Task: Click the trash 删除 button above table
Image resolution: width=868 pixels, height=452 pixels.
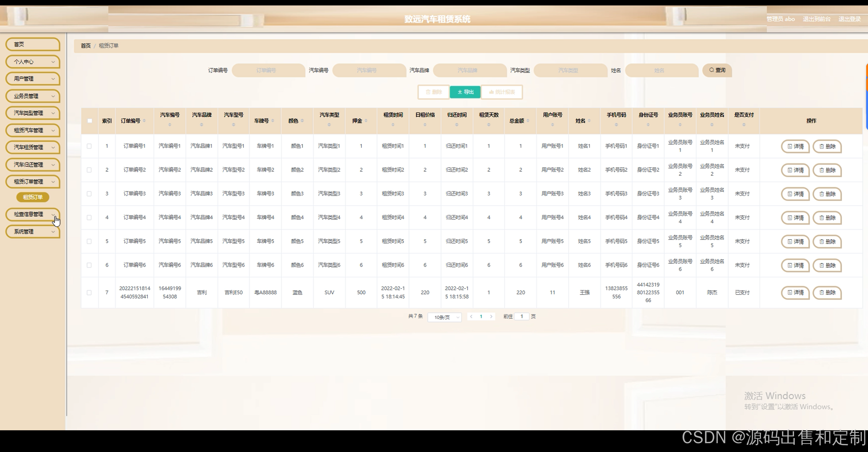Action: pos(434,92)
